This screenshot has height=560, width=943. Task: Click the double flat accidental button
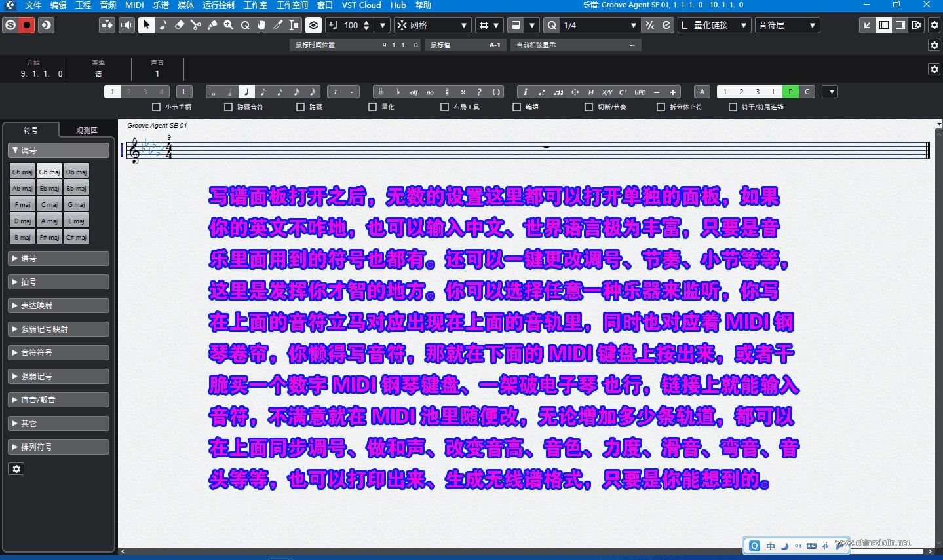pyautogui.click(x=381, y=92)
